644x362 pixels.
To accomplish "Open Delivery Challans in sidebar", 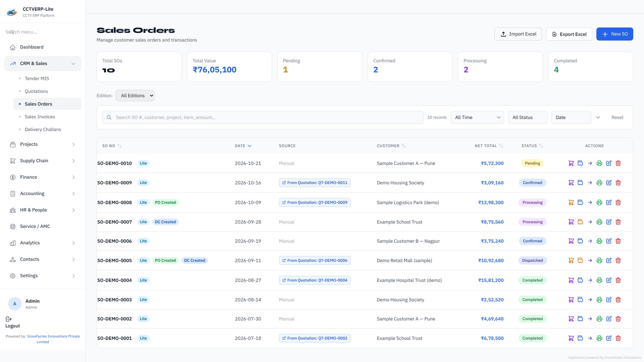I will point(47,129).
